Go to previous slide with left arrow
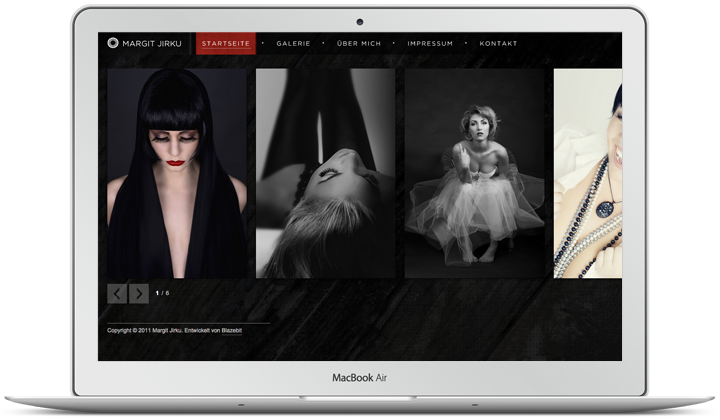The width and height of the screenshot is (720, 420). click(117, 293)
